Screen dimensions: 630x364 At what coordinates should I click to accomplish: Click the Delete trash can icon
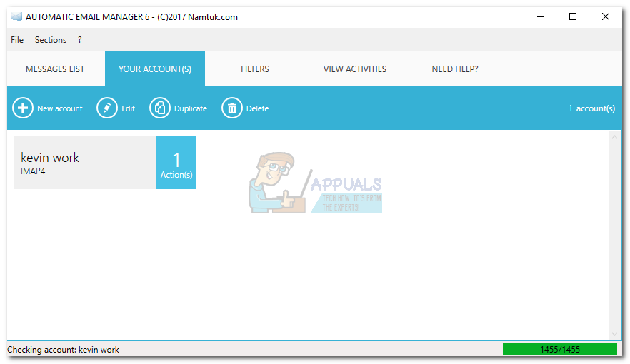click(232, 108)
